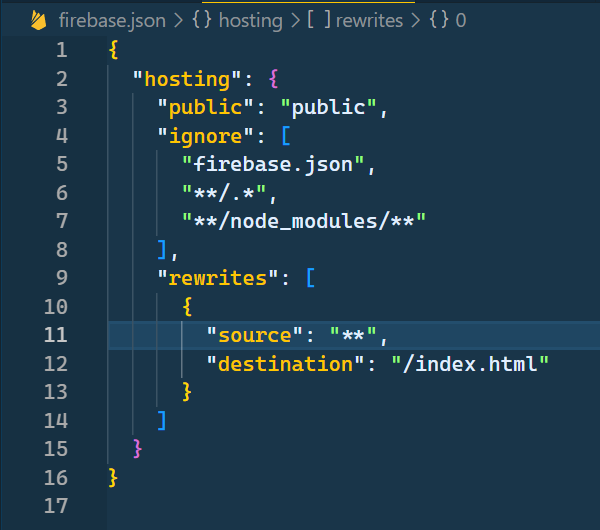Click the pink opening brace after hosting
600x530 pixels.
click(x=273, y=79)
